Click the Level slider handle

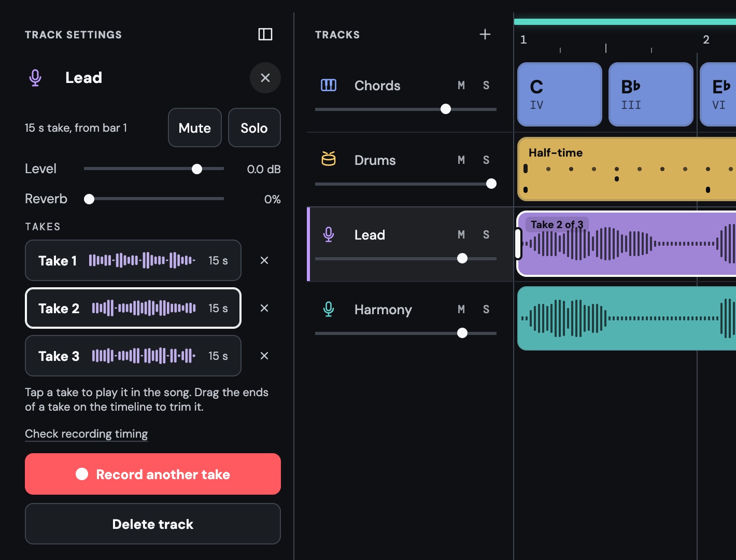(197, 169)
